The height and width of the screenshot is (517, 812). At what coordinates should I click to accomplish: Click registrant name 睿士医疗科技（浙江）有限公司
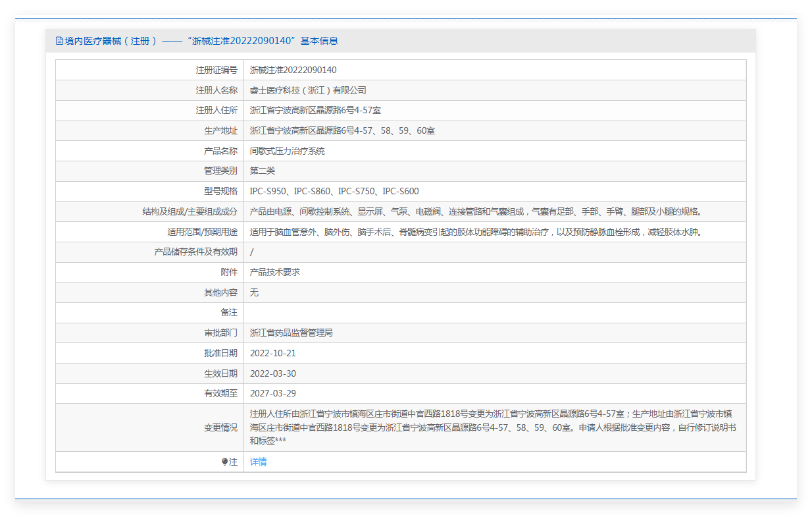tap(307, 90)
